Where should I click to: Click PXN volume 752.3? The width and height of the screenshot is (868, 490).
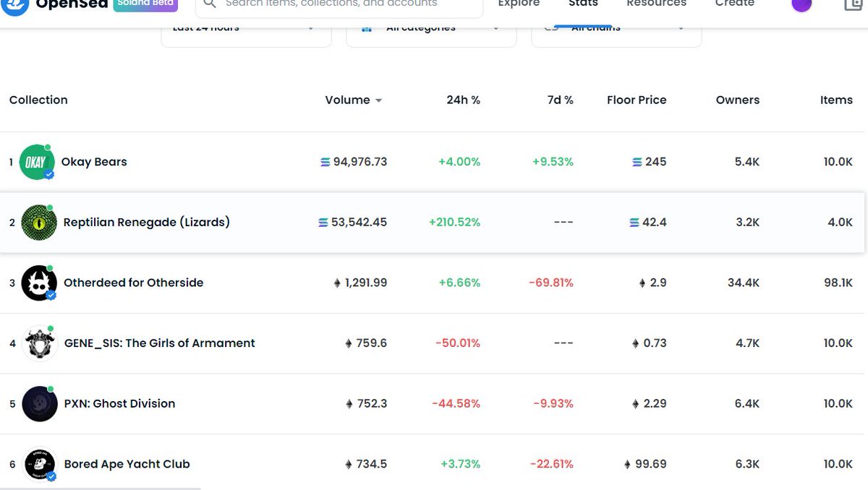click(x=366, y=403)
